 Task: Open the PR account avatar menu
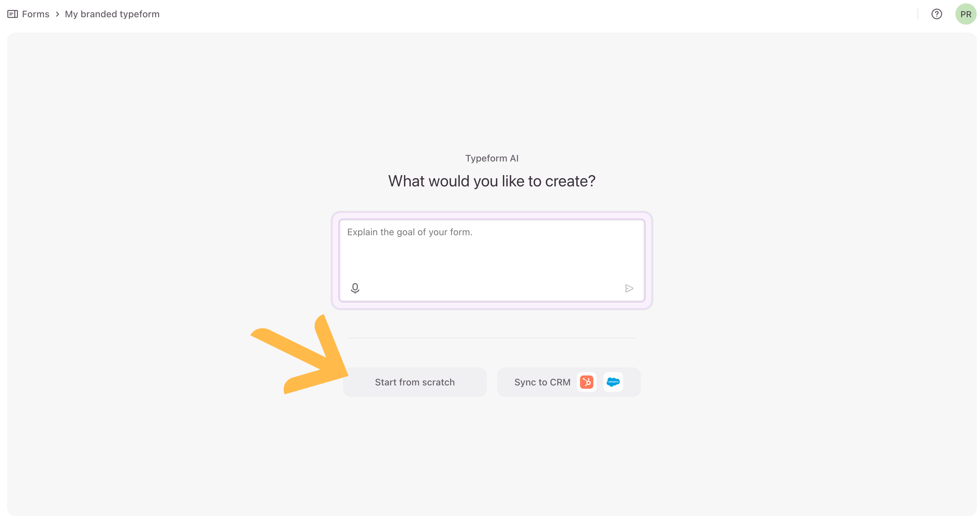965,14
